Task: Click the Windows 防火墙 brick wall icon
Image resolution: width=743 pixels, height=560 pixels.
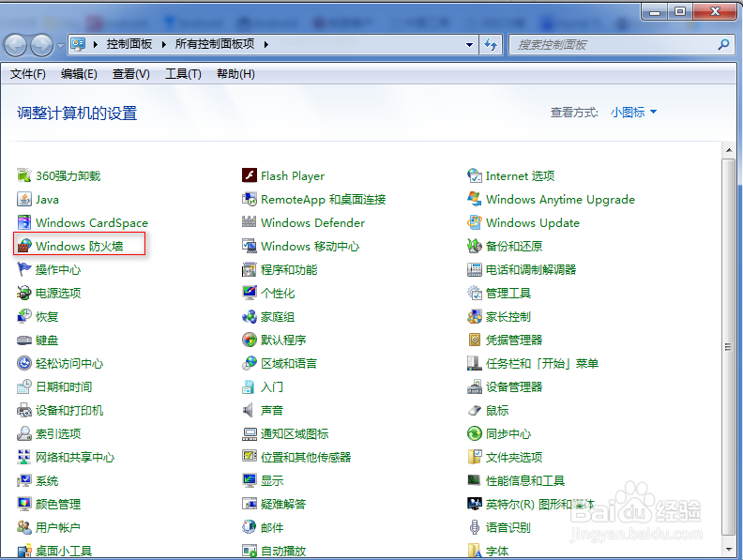Action: (24, 246)
